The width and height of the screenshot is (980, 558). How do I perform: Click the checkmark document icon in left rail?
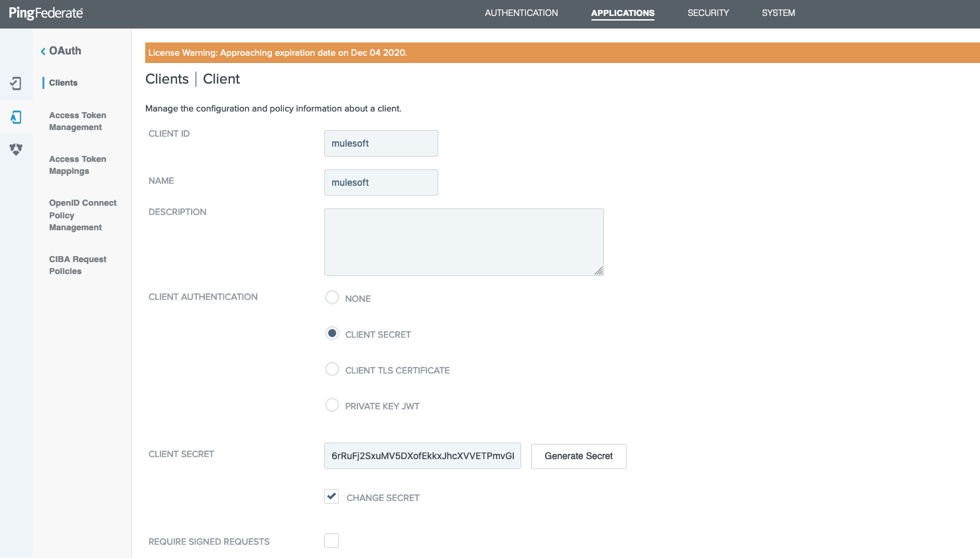pyautogui.click(x=16, y=84)
